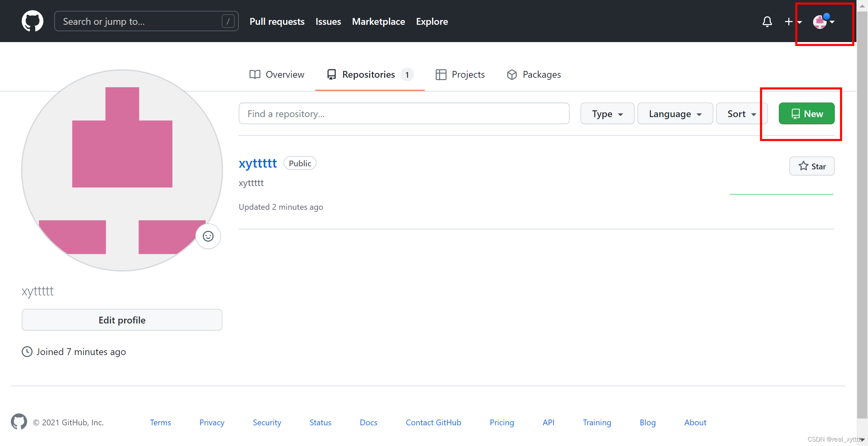Click the page vertical scrollbar thumb
Screen dimensions: 868x446
[862, 215]
